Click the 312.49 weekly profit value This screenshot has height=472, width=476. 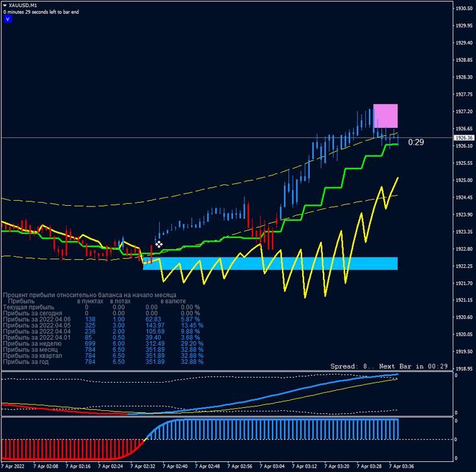point(155,344)
